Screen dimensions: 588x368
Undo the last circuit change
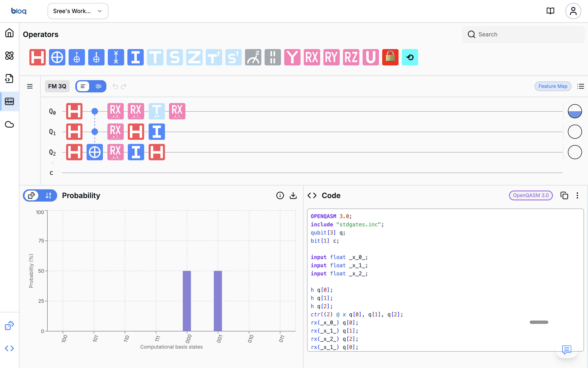click(115, 86)
